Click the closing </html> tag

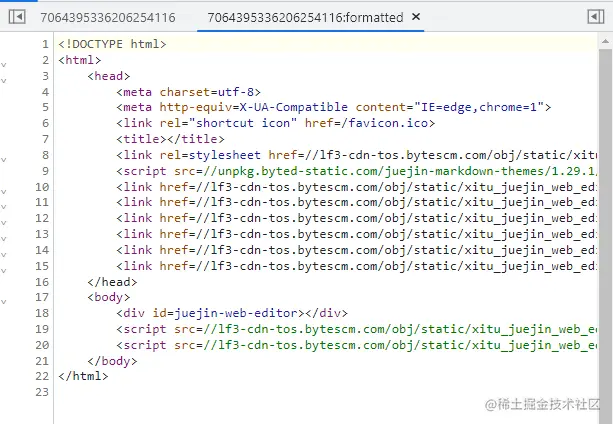pyautogui.click(x=83, y=376)
